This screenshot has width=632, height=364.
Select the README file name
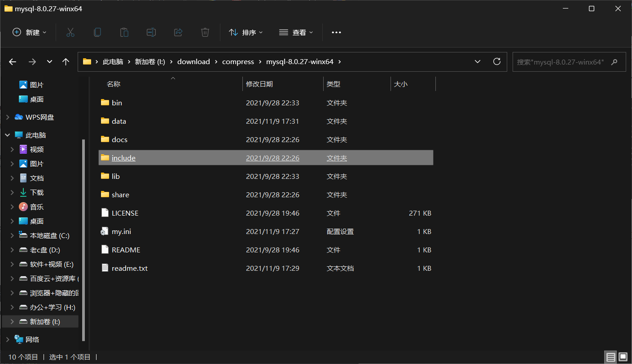coord(126,250)
